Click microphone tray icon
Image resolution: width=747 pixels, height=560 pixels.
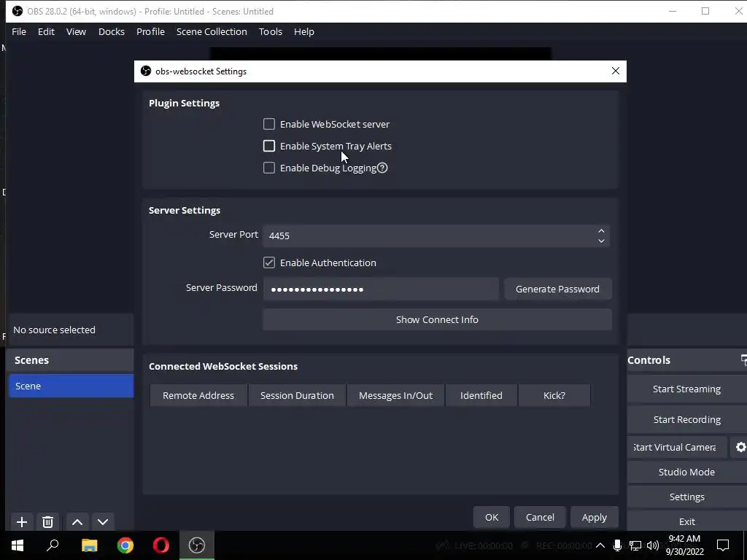point(617,545)
